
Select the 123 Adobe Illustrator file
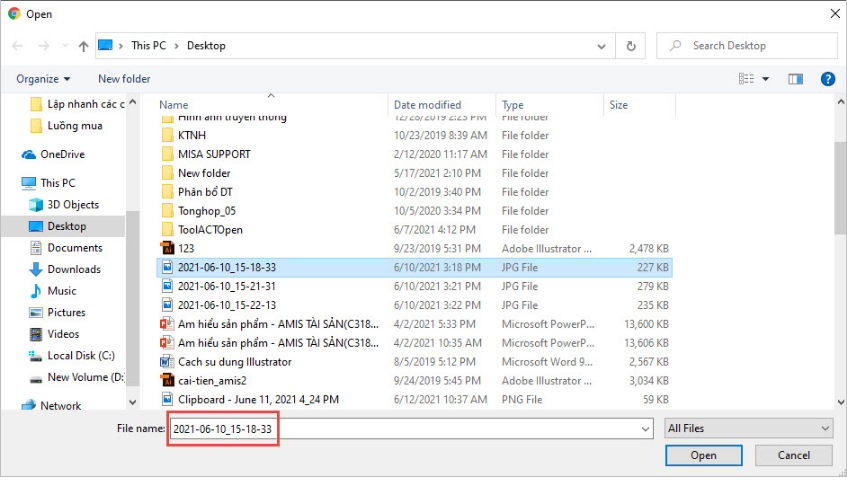186,248
